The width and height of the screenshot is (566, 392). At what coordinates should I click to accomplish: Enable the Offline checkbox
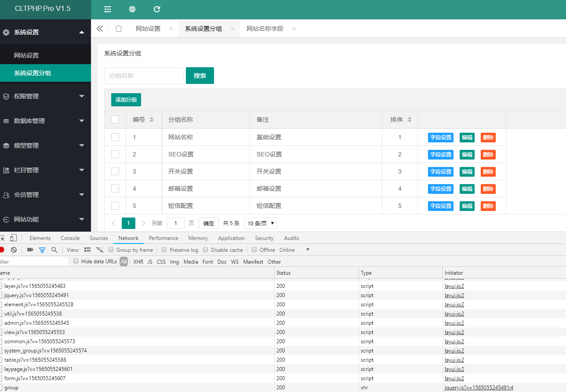point(254,250)
